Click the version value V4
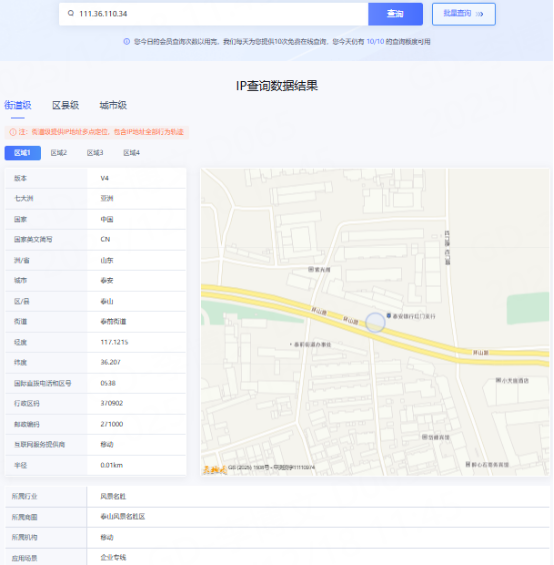This screenshot has width=554, height=565. (105, 178)
